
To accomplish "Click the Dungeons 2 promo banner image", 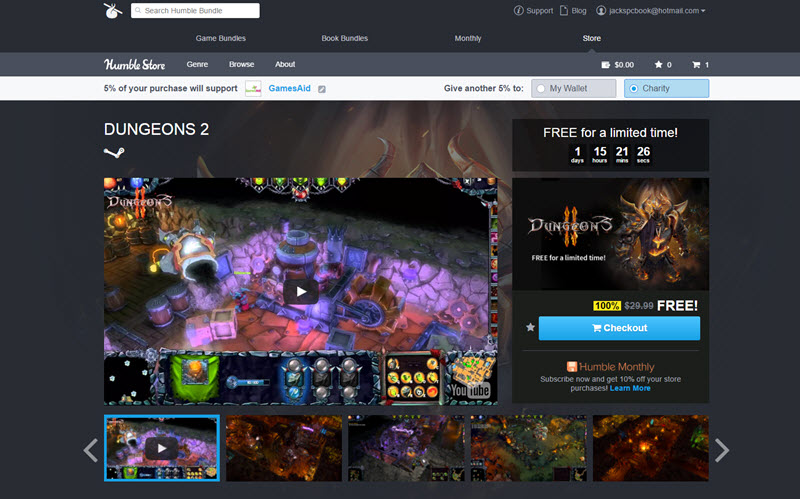I will click(611, 234).
